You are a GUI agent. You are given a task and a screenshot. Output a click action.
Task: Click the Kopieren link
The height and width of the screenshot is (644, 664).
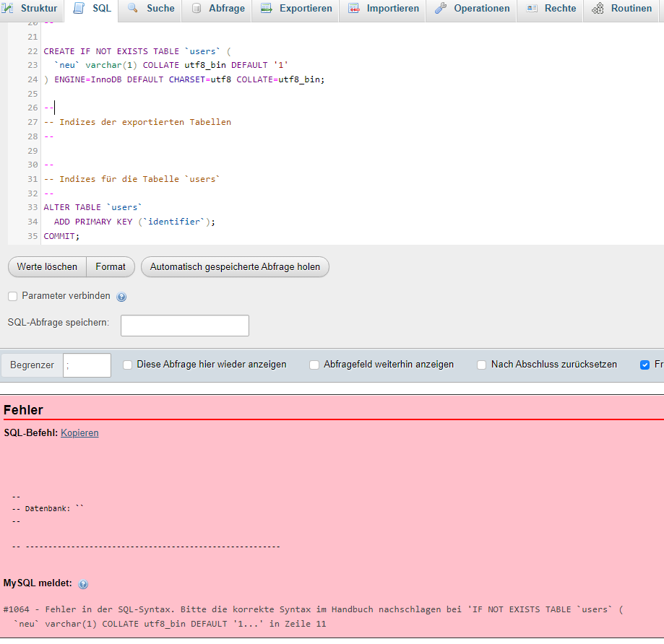click(x=79, y=433)
